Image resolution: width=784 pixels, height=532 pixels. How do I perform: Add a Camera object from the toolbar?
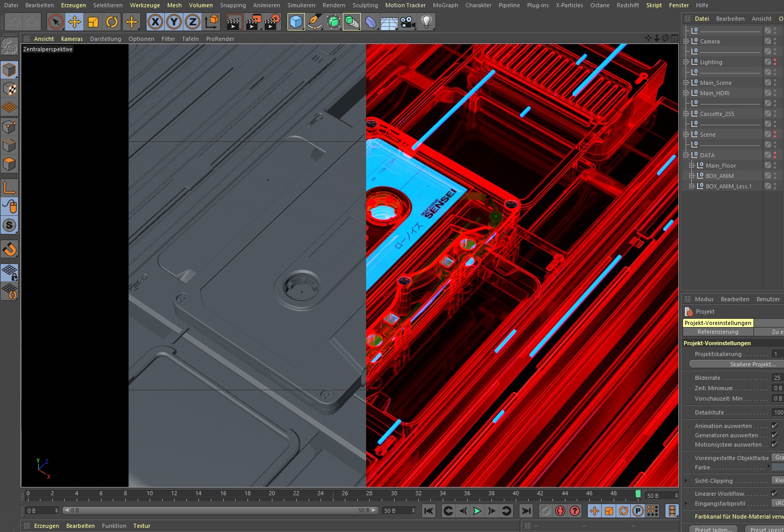pos(408,22)
